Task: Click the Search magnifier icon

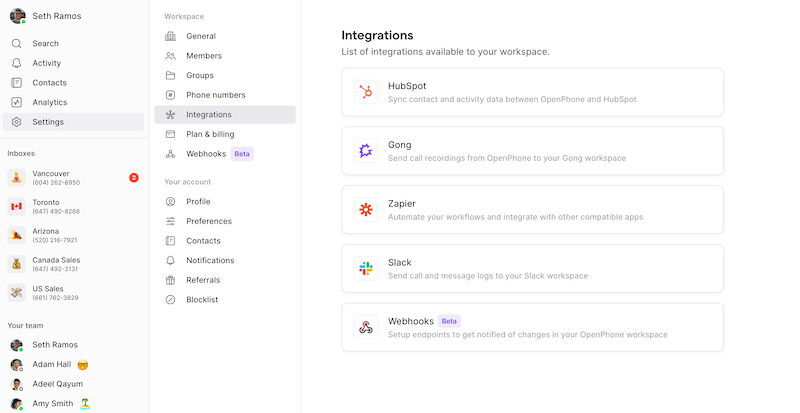Action: 16,43
